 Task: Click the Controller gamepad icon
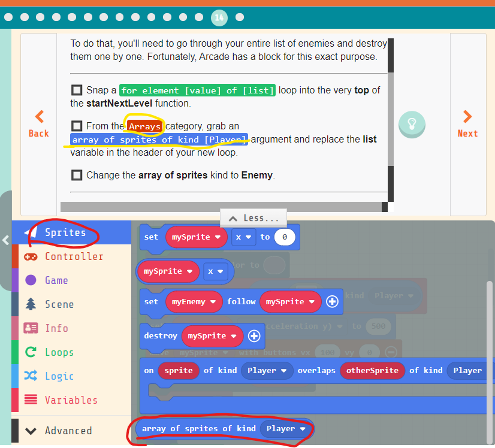coord(31,257)
